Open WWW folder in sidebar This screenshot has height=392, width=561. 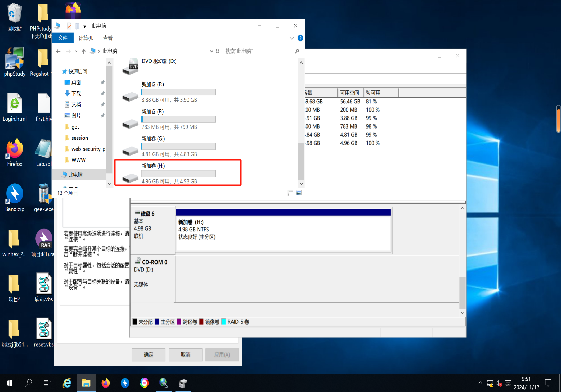point(75,160)
